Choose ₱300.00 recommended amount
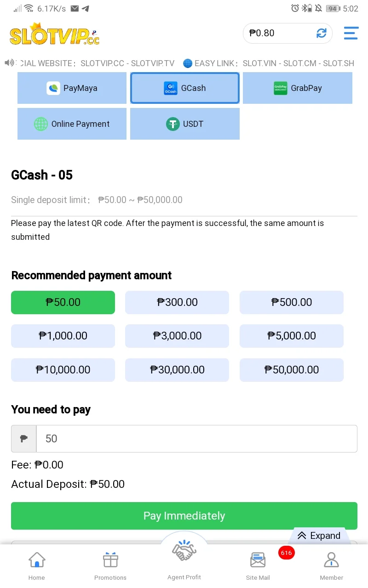This screenshot has width=368, height=588. (x=177, y=302)
